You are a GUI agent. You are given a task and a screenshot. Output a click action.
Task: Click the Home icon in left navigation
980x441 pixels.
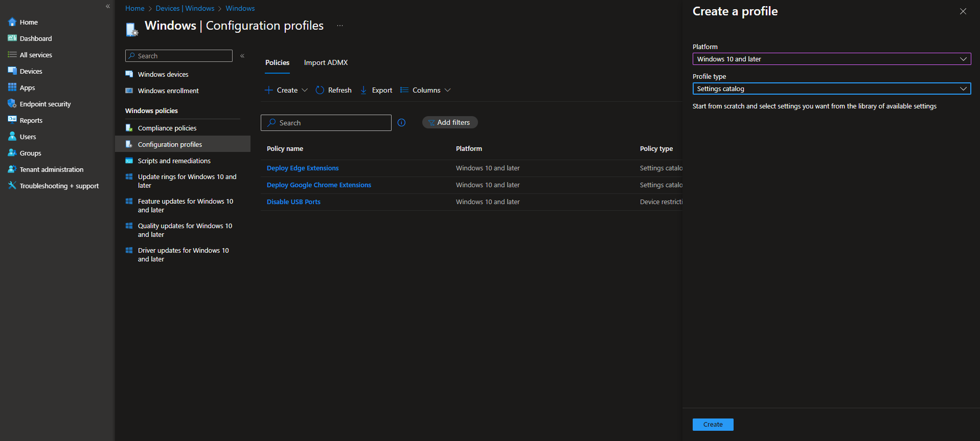pyautogui.click(x=12, y=22)
